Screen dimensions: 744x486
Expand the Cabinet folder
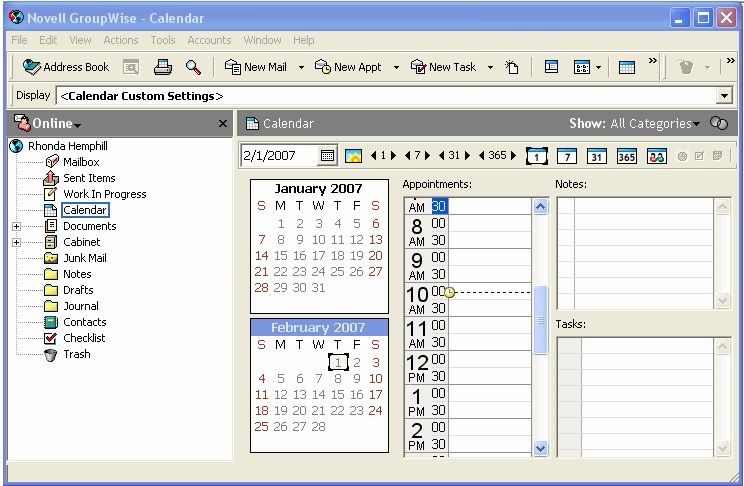[x=17, y=243]
